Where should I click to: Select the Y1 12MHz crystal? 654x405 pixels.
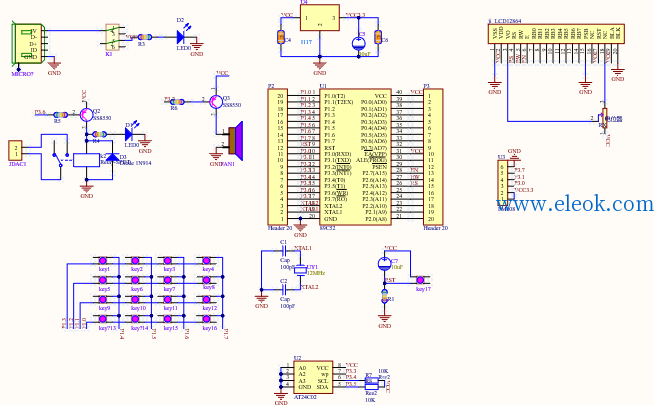(300, 270)
